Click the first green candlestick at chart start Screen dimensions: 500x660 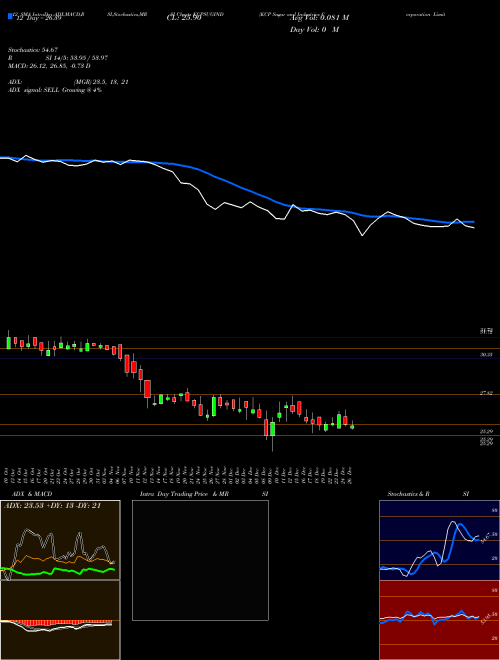coord(8,342)
